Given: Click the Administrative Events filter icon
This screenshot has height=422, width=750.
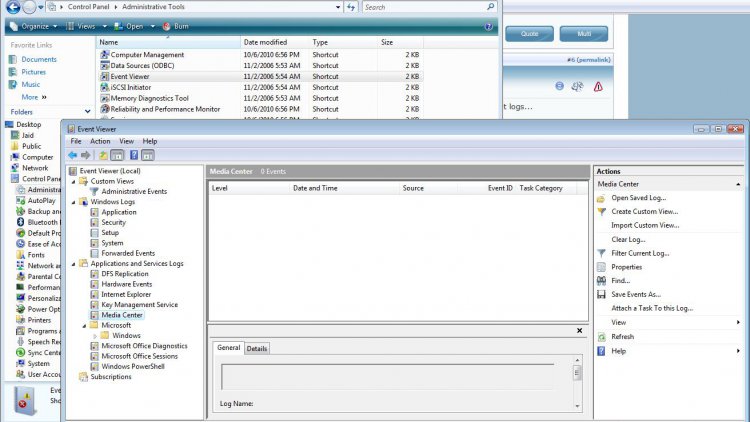Looking at the screenshot, I should pos(94,191).
